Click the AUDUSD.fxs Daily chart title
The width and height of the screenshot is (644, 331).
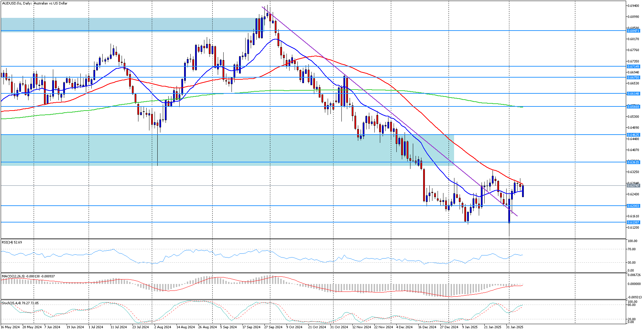(35, 3)
